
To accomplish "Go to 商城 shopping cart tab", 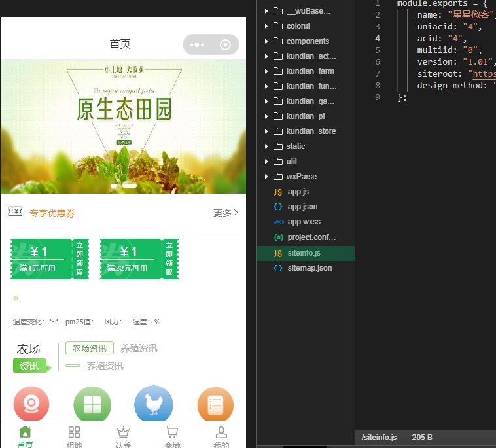I will tap(172, 436).
